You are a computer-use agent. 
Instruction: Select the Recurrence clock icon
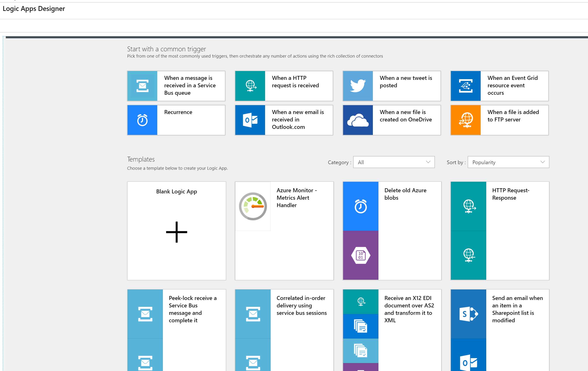[143, 120]
